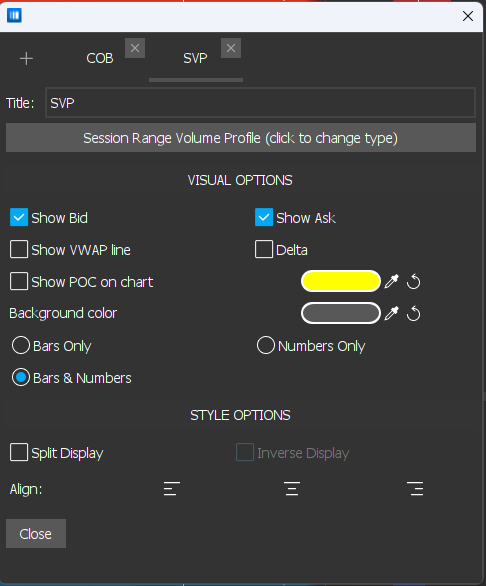Select the Numbers Only option
Screen dimensions: 486x586
(x=266, y=345)
